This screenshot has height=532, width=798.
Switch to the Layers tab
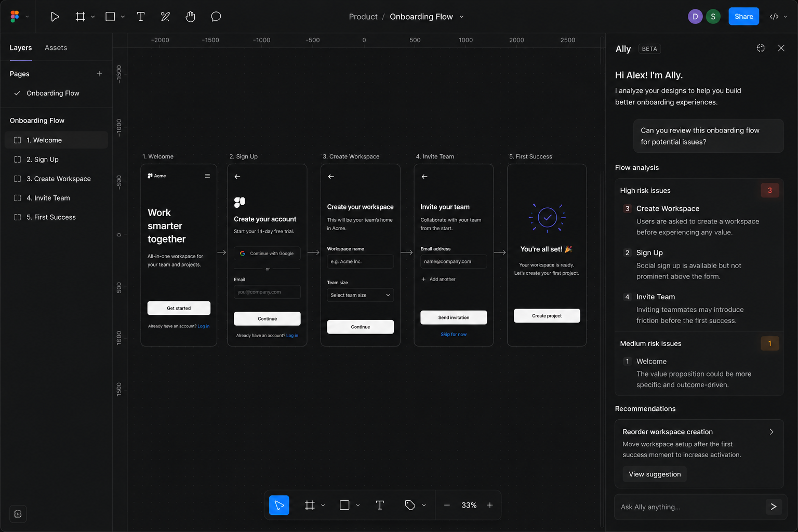[21, 48]
